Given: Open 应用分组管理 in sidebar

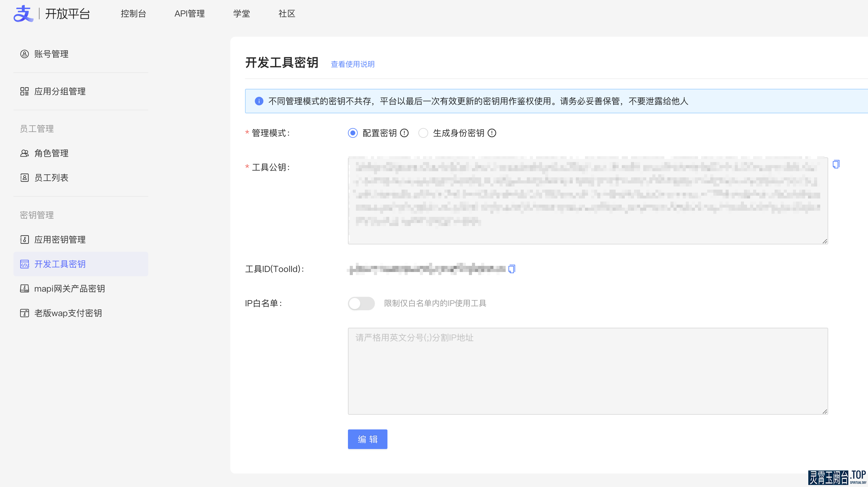Looking at the screenshot, I should 60,91.
